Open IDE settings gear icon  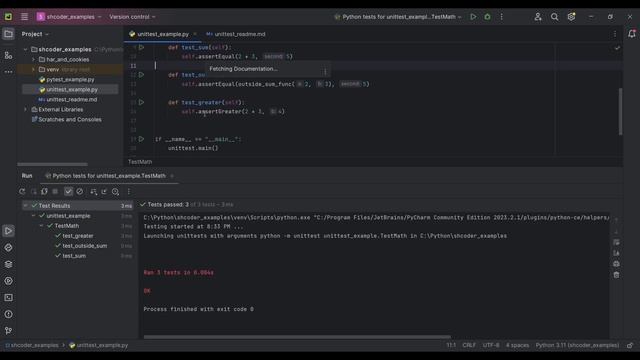(571, 17)
